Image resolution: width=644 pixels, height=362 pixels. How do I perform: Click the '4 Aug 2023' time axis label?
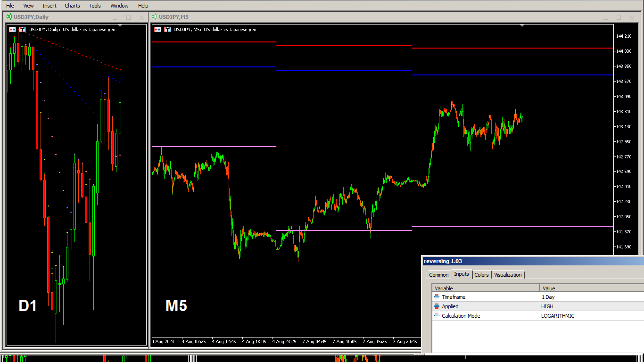pos(163,341)
